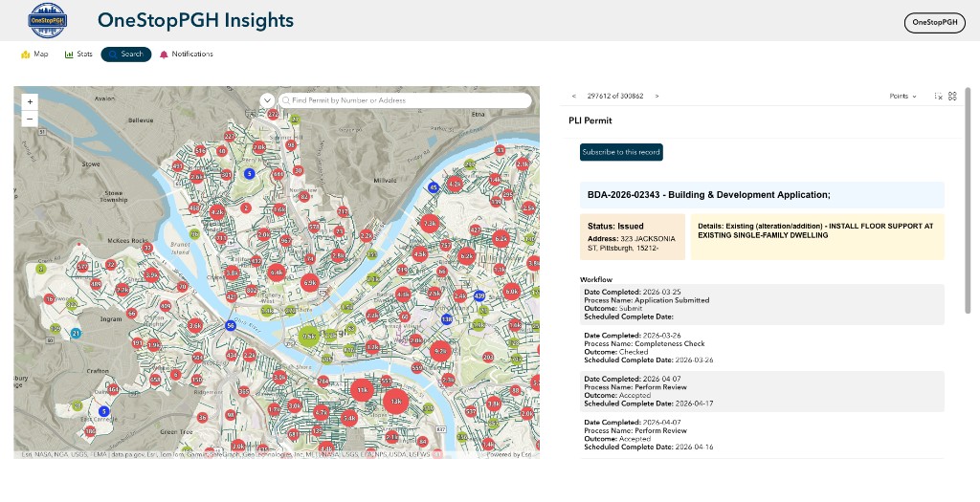Go to the next record arrow
The width and height of the screenshot is (980, 502).
tap(657, 97)
